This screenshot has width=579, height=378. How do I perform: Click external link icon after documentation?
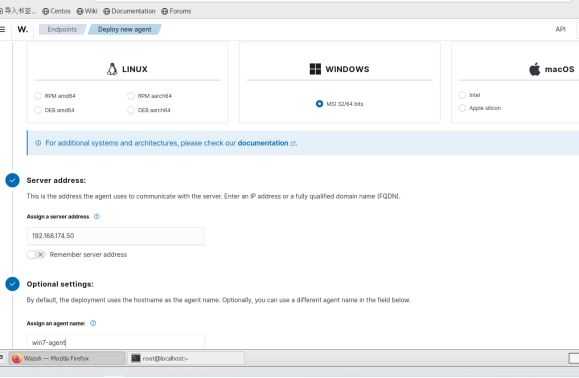pyautogui.click(x=293, y=143)
